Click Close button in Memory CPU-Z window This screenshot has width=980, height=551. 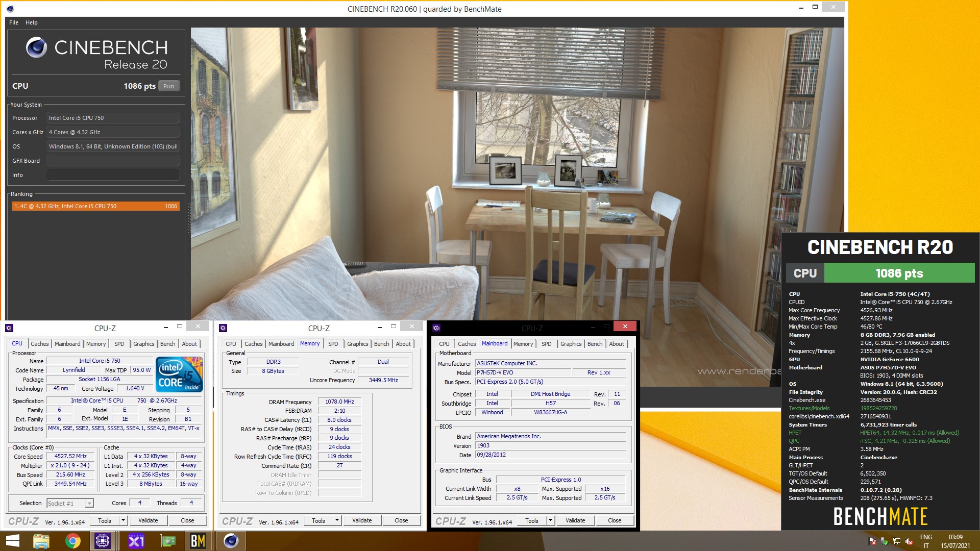[401, 520]
